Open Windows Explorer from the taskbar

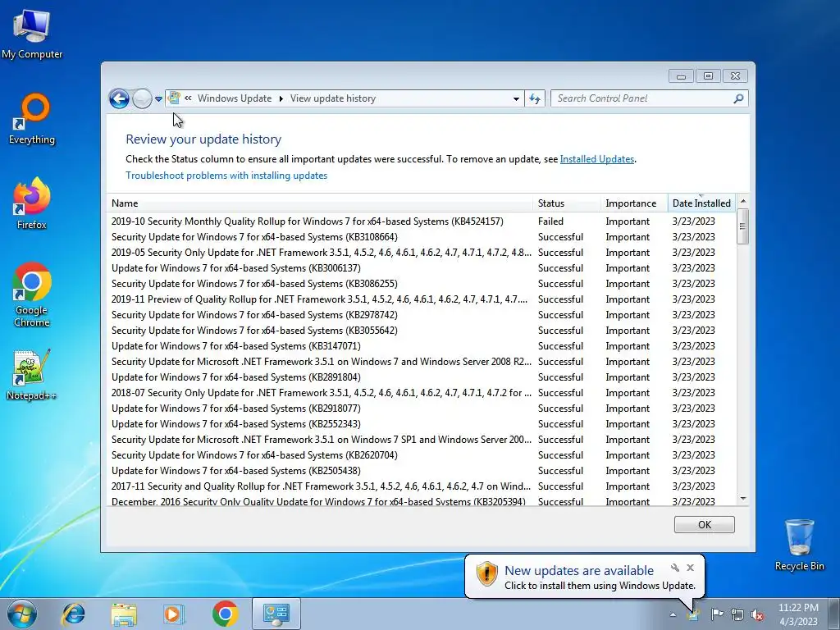tap(124, 614)
